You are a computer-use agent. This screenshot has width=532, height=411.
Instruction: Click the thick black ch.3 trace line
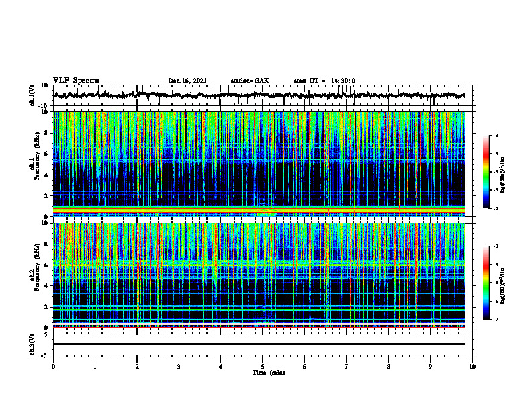pyautogui.click(x=259, y=344)
